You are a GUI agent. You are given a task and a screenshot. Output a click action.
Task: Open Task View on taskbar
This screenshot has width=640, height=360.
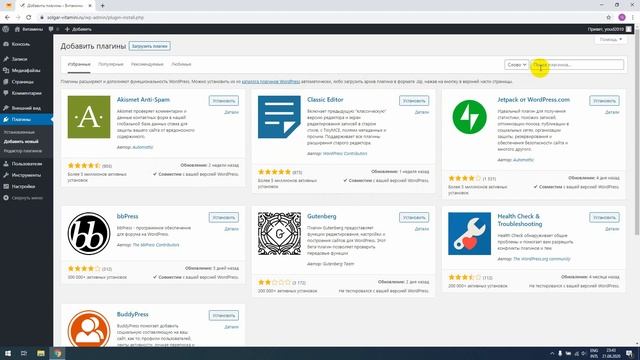pyautogui.click(x=24, y=353)
